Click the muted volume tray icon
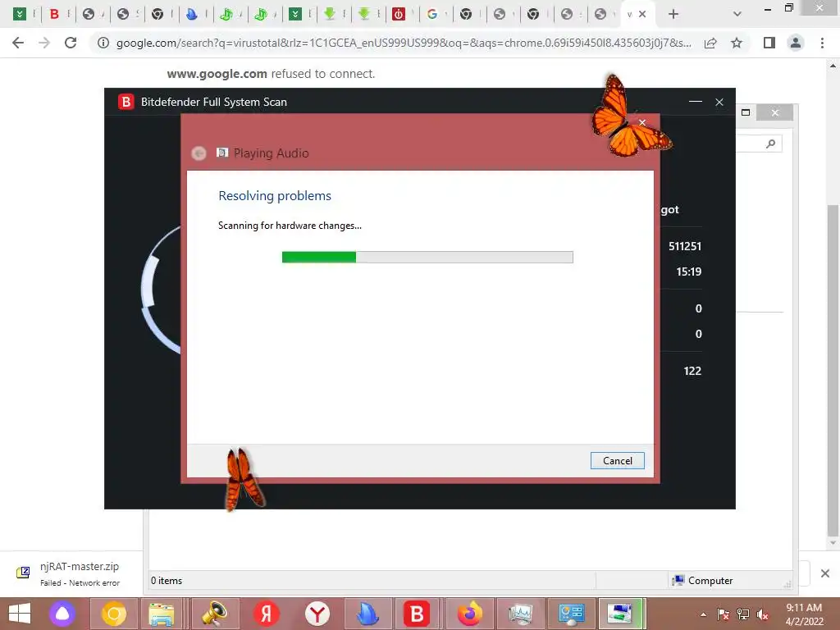840x630 pixels. pyautogui.click(x=762, y=614)
